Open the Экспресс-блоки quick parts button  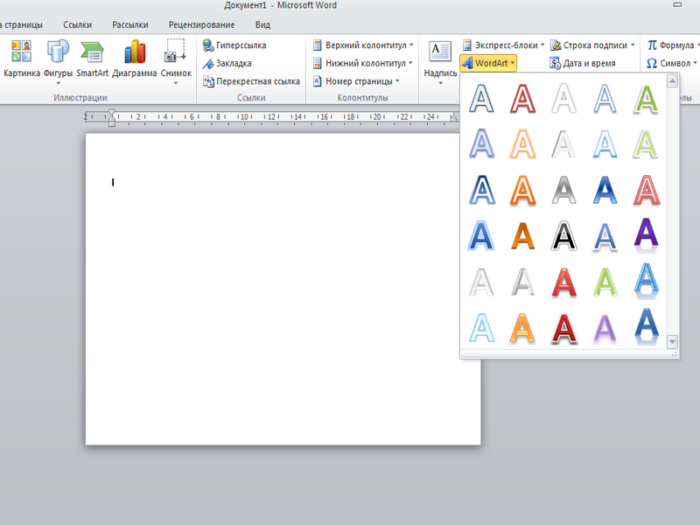point(504,45)
